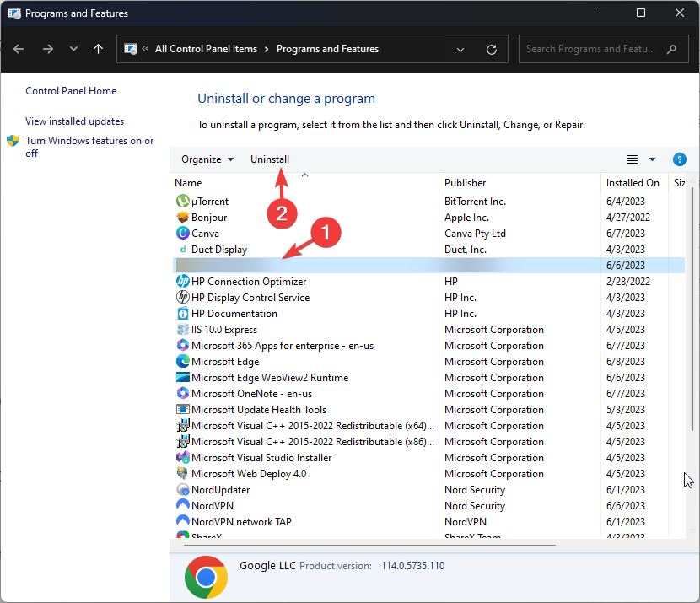This screenshot has height=603, width=700.
Task: Click the Visual Studio Installer icon
Action: point(182,457)
